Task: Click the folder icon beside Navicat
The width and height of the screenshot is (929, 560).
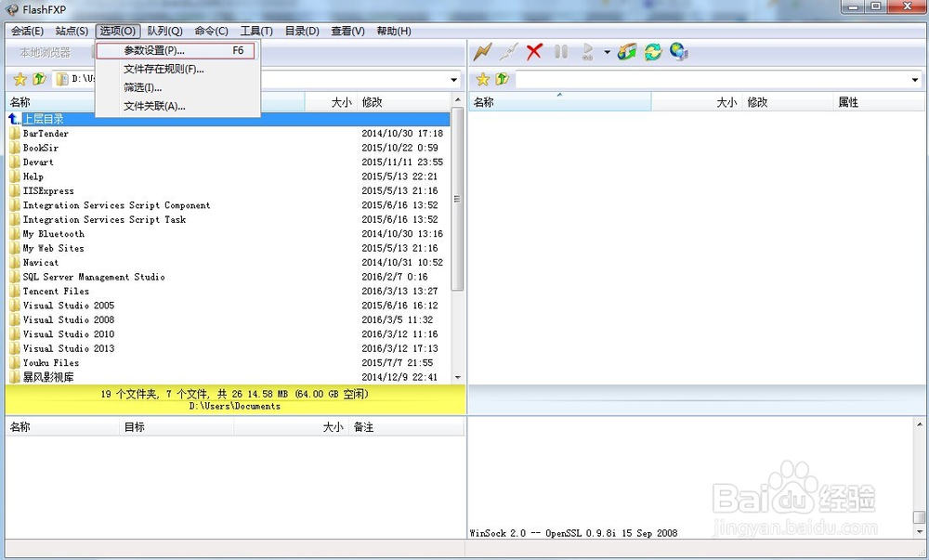Action: (15, 262)
